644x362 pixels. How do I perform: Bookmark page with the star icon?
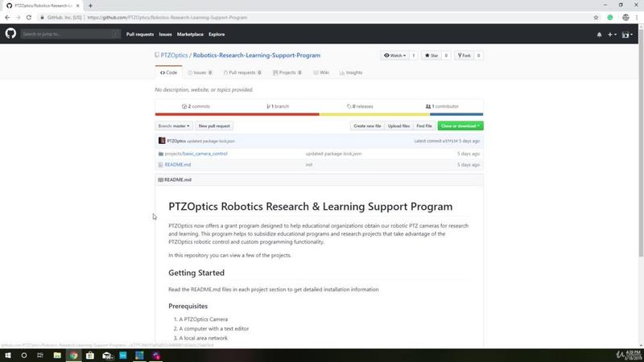pos(596,18)
